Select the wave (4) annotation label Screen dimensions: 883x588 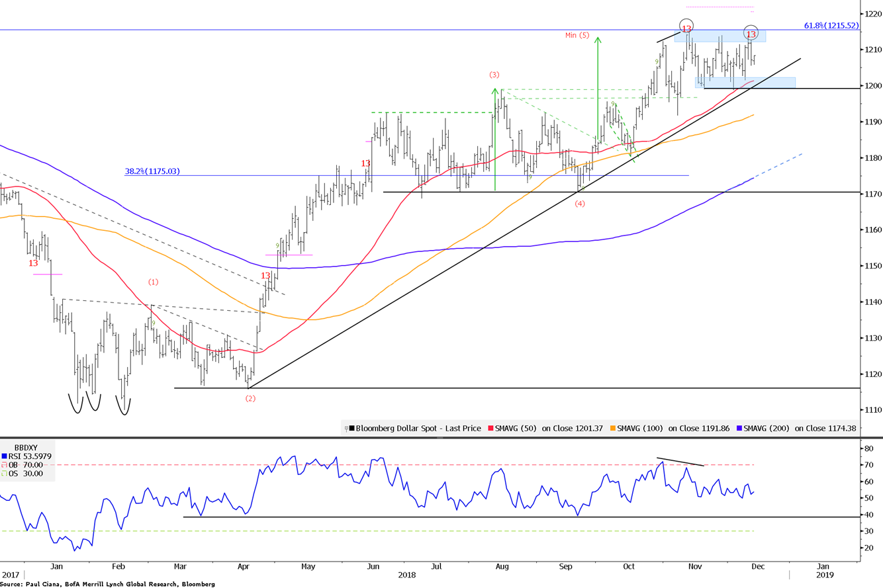[x=580, y=204]
